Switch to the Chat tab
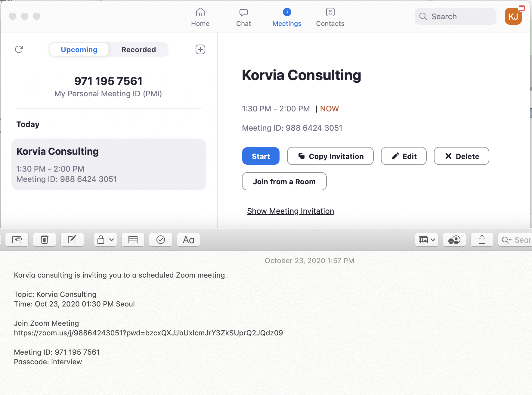532x395 pixels. (x=243, y=17)
